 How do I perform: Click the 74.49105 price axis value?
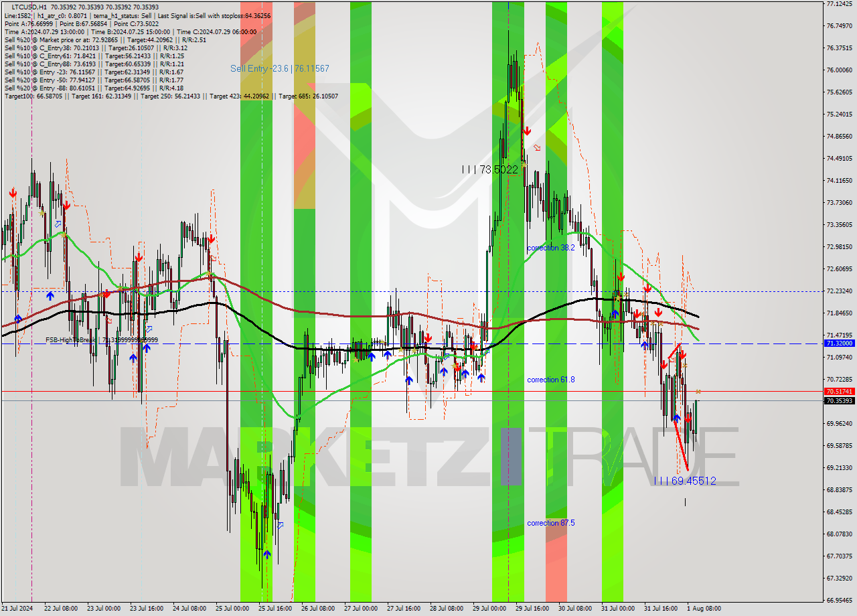click(839, 159)
